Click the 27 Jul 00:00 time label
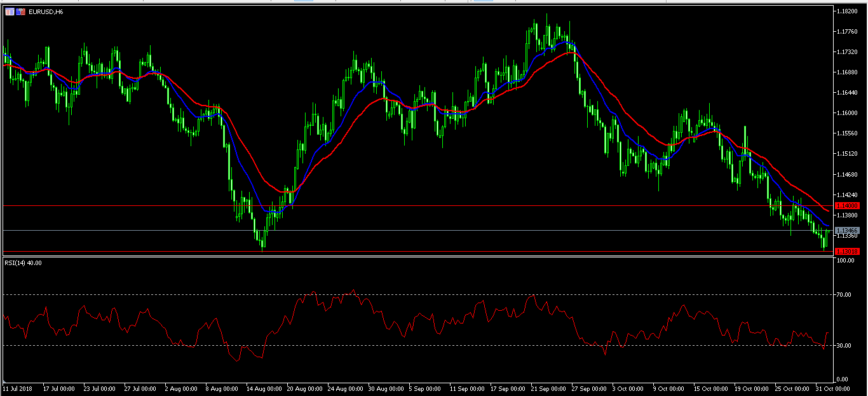This screenshot has width=868, height=396. tap(140, 388)
